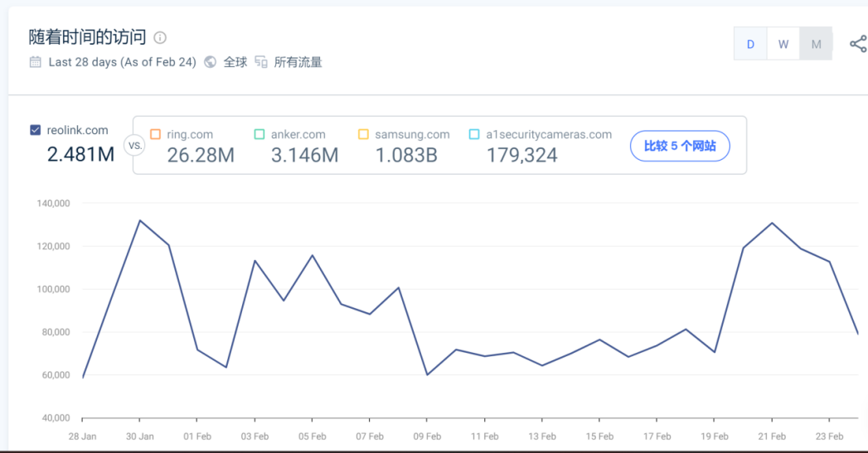
Task: Click the reolink.com site name
Action: (77, 130)
